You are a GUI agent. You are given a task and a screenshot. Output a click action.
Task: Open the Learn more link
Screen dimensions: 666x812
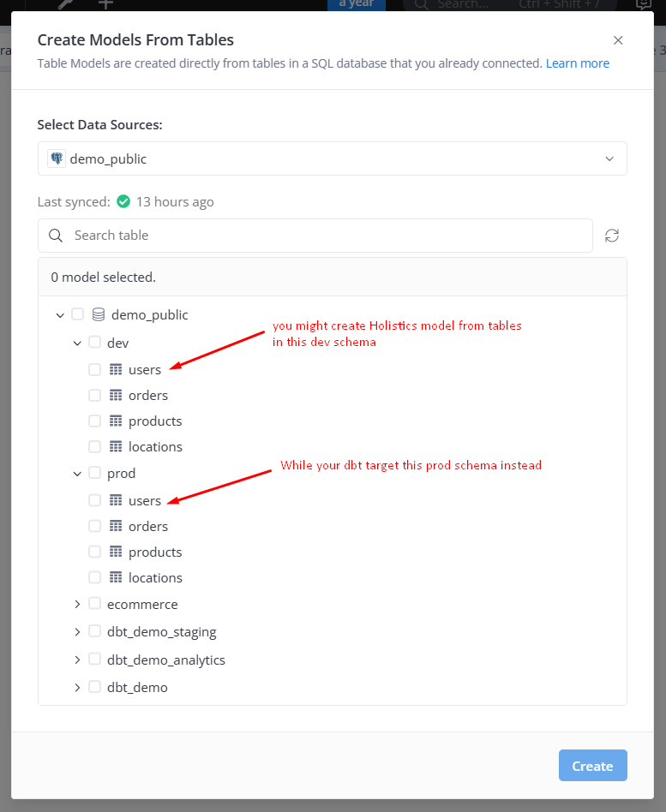point(577,63)
